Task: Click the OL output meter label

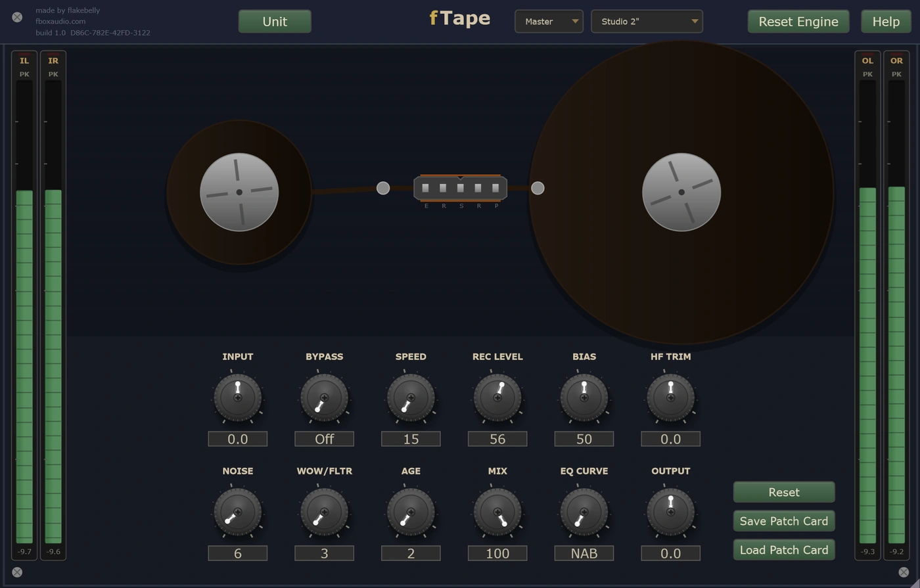Action: (x=867, y=60)
